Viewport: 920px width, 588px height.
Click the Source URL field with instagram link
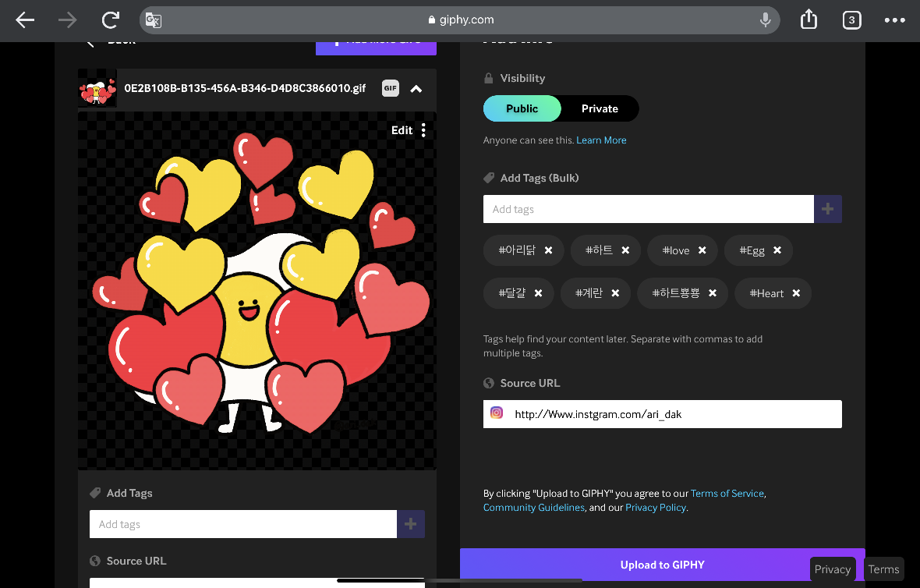663,414
